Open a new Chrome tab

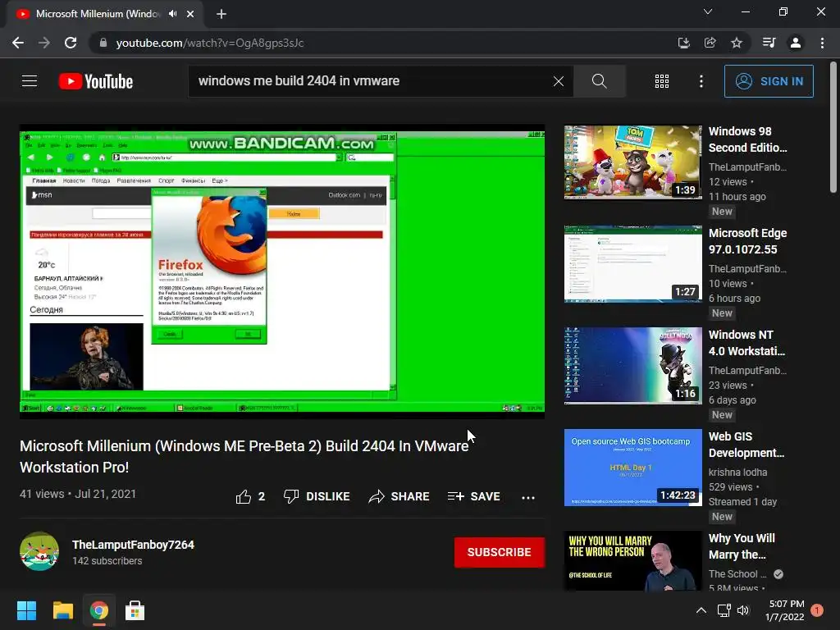[221, 14]
